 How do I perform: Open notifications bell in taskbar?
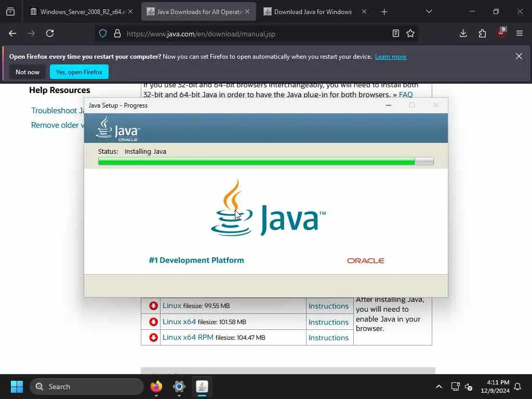coord(518,387)
